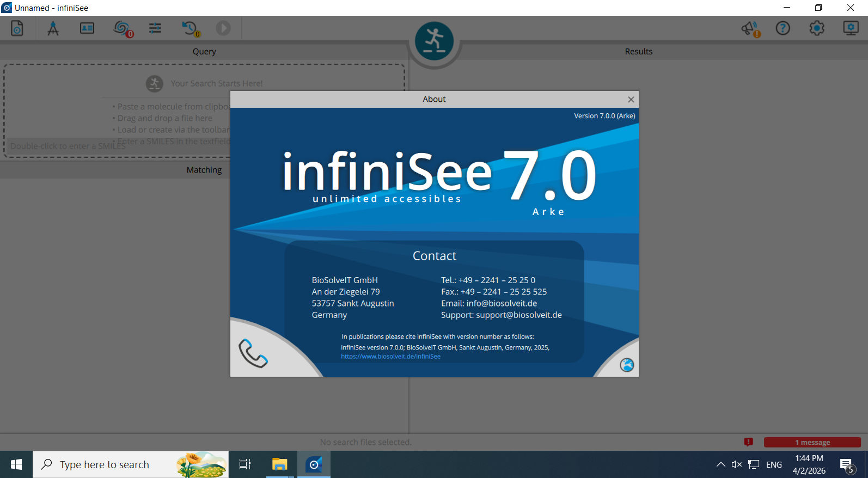This screenshot has height=478, width=868.
Task: Click the Tel.: +49 phone number line
Action: click(x=488, y=280)
